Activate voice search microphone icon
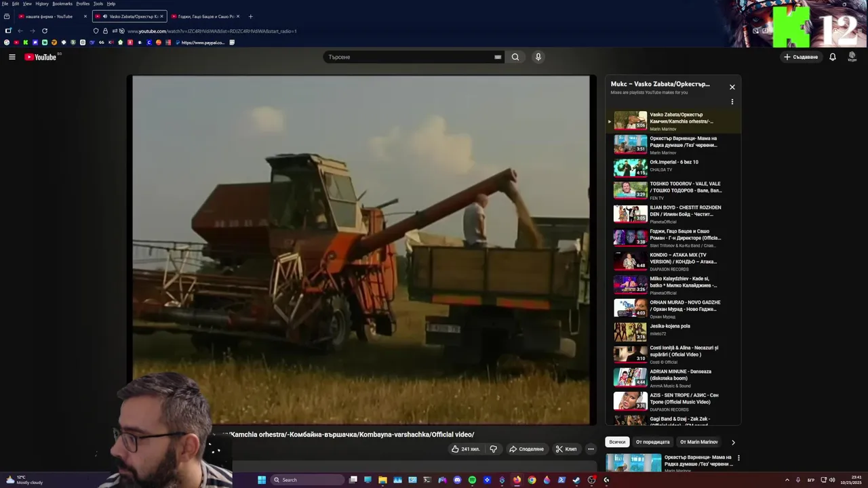868x488 pixels. click(538, 57)
